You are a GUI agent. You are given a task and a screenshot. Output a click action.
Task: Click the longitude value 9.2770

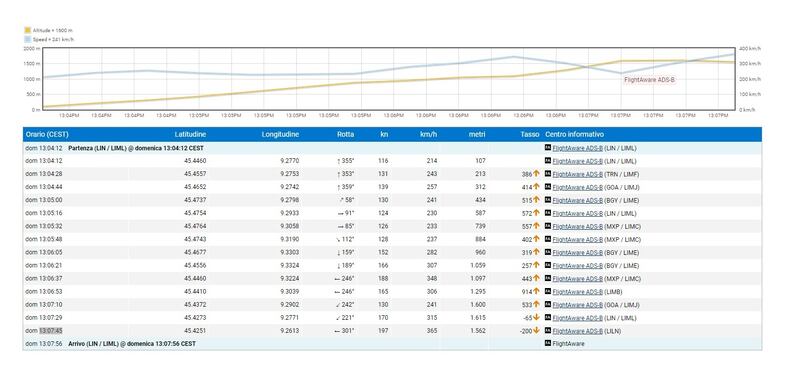[x=289, y=161]
